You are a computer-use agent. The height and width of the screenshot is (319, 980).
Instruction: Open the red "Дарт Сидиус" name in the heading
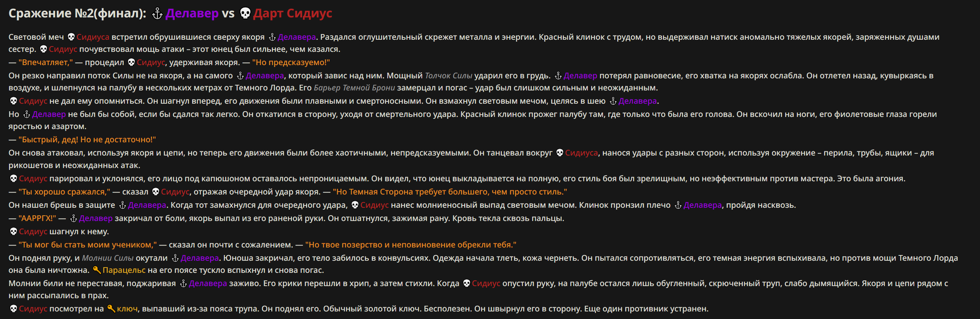click(292, 13)
